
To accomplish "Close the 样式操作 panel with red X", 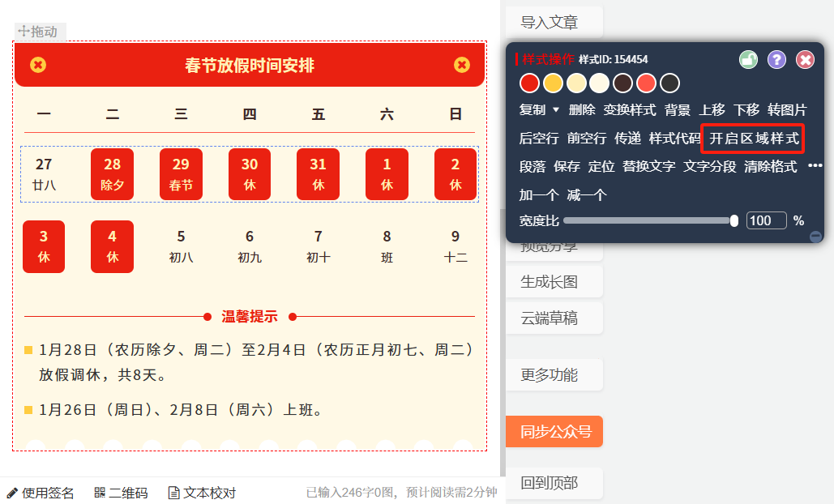I will point(805,59).
